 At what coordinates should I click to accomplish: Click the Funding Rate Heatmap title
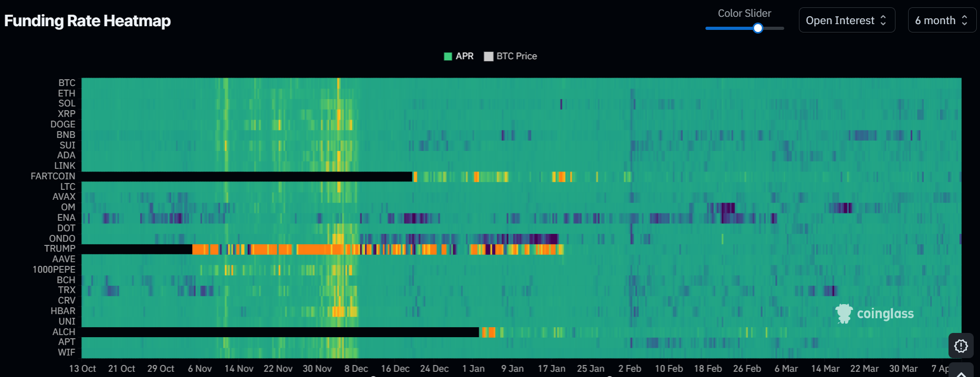(x=88, y=21)
